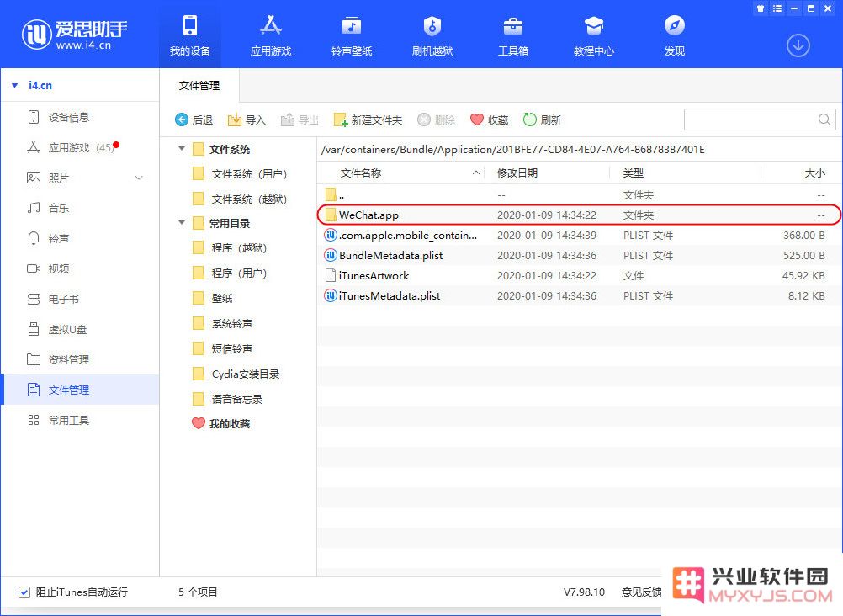Select 虚拟U盘 in the sidebar
The height and width of the screenshot is (616, 843).
pyautogui.click(x=81, y=329)
